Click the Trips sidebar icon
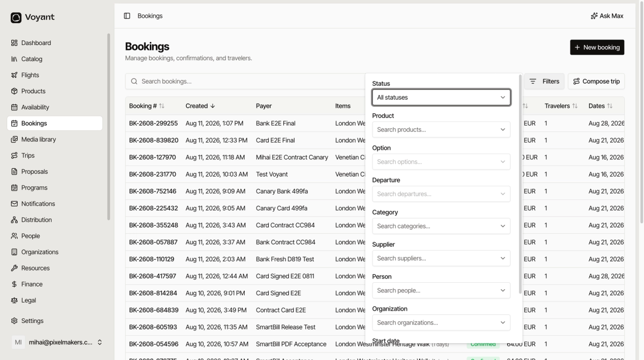Viewport: 644px width, 360px height. pos(14,156)
